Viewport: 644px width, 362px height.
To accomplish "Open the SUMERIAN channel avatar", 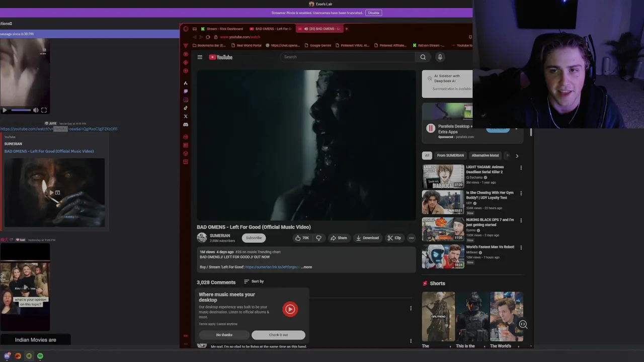I will click(202, 238).
